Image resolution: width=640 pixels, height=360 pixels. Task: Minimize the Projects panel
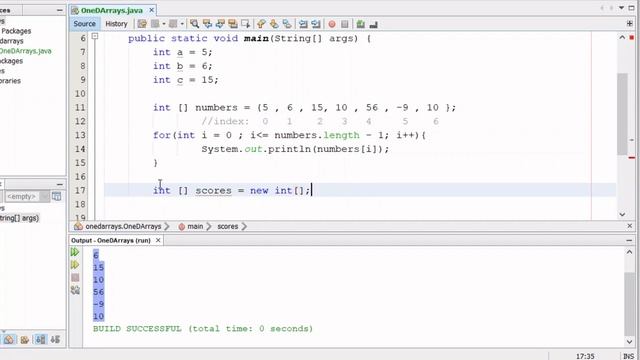click(60, 10)
